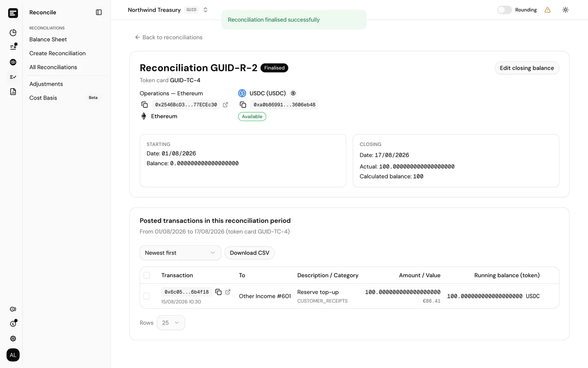Click the Running balance (token) column header

(507, 276)
